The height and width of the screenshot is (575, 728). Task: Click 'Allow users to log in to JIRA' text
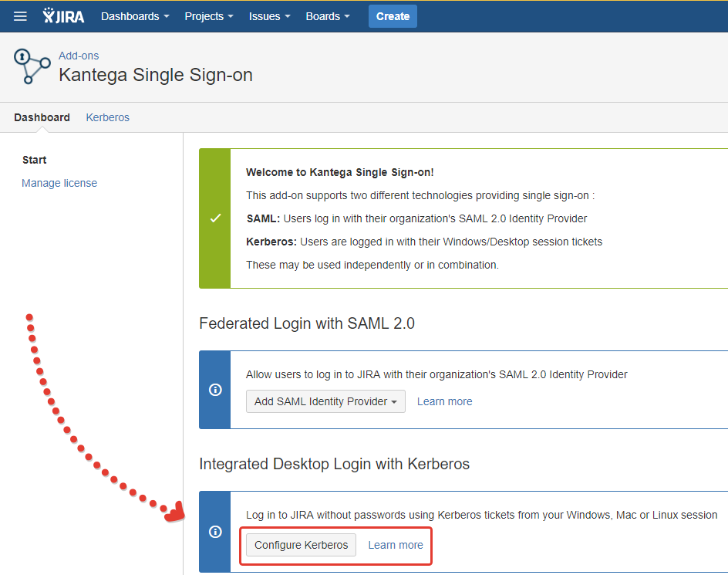[x=436, y=374]
